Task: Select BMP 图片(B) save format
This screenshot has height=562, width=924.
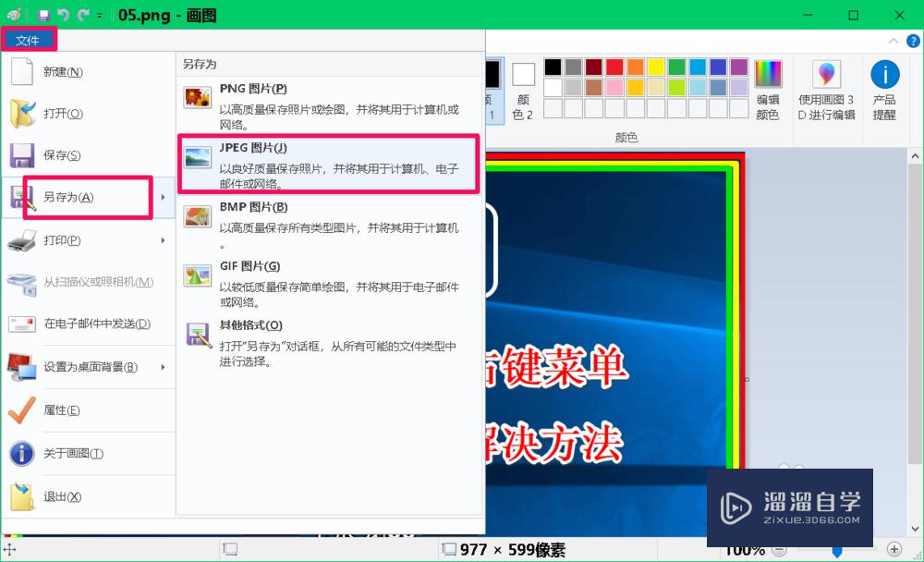Action: [329, 225]
